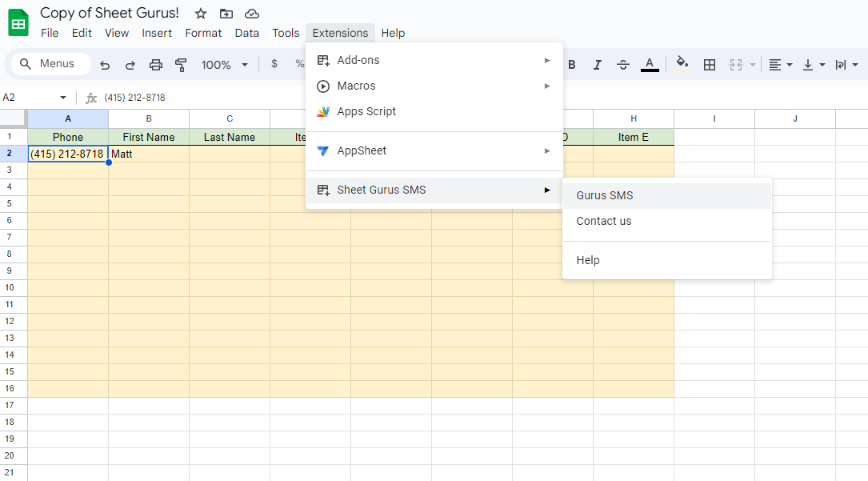Viewport: 868px width, 481px height.
Task: Select Sheet Gurus SMS menu item
Action: click(434, 190)
